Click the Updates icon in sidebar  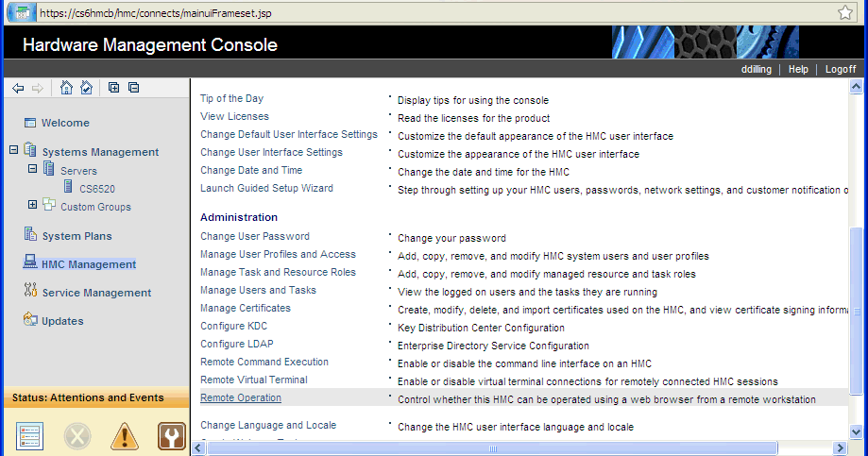(x=30, y=319)
